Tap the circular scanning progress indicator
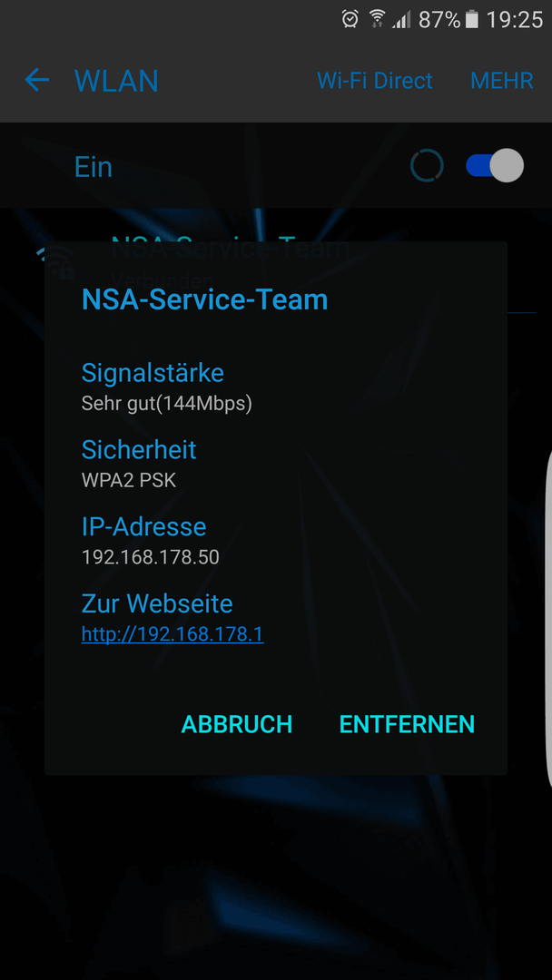The image size is (552, 980). coord(427,166)
